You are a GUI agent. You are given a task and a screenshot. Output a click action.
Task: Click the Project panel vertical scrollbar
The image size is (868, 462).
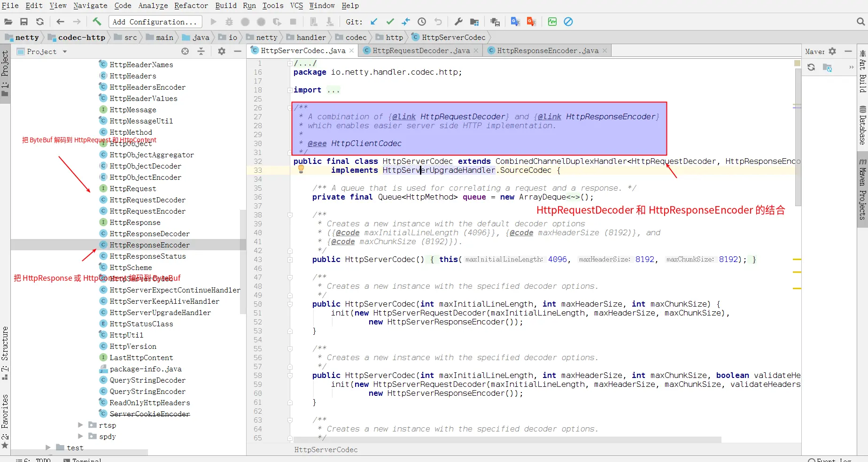click(243, 262)
